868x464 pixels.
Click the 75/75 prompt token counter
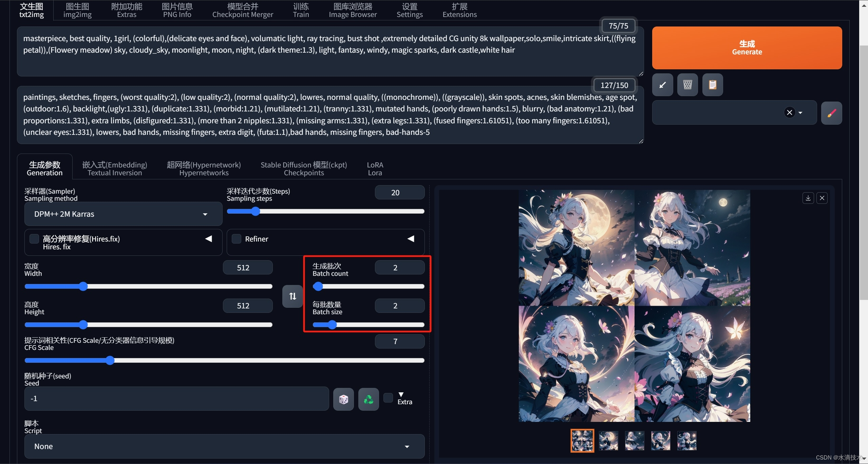[618, 26]
